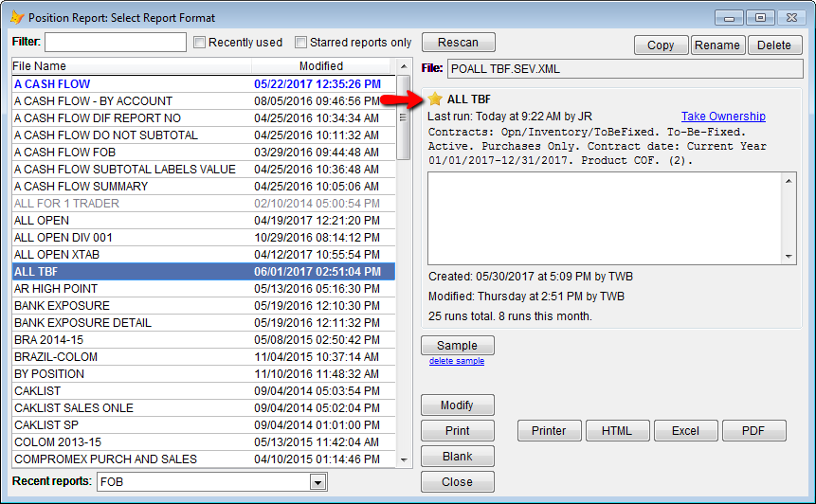Image resolution: width=816 pixels, height=504 pixels.
Task: Select the A CASH FLOW report row
Action: [204, 83]
